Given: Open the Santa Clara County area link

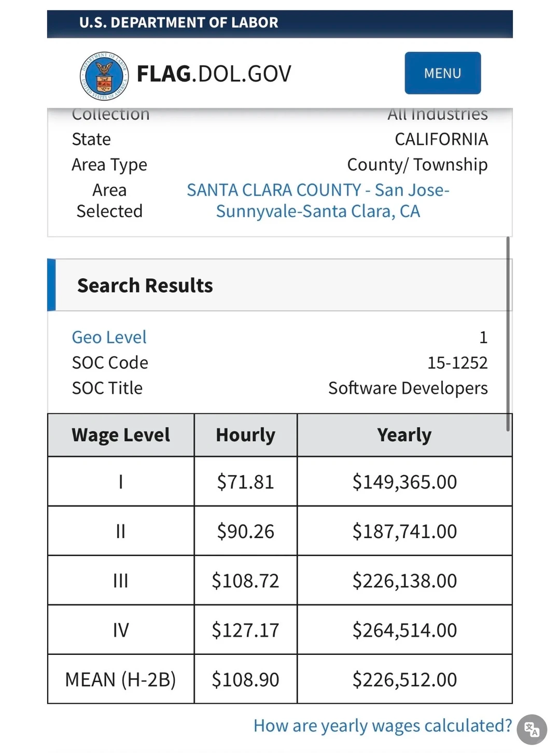Looking at the screenshot, I should click(318, 200).
